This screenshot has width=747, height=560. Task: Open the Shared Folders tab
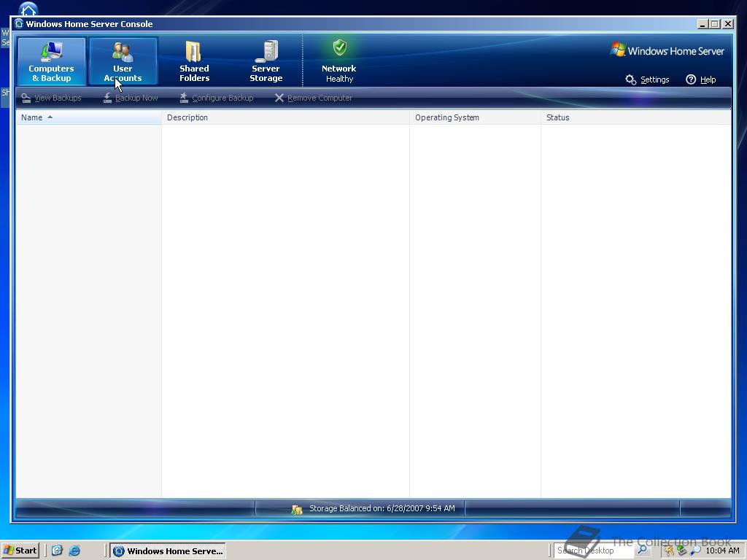194,61
